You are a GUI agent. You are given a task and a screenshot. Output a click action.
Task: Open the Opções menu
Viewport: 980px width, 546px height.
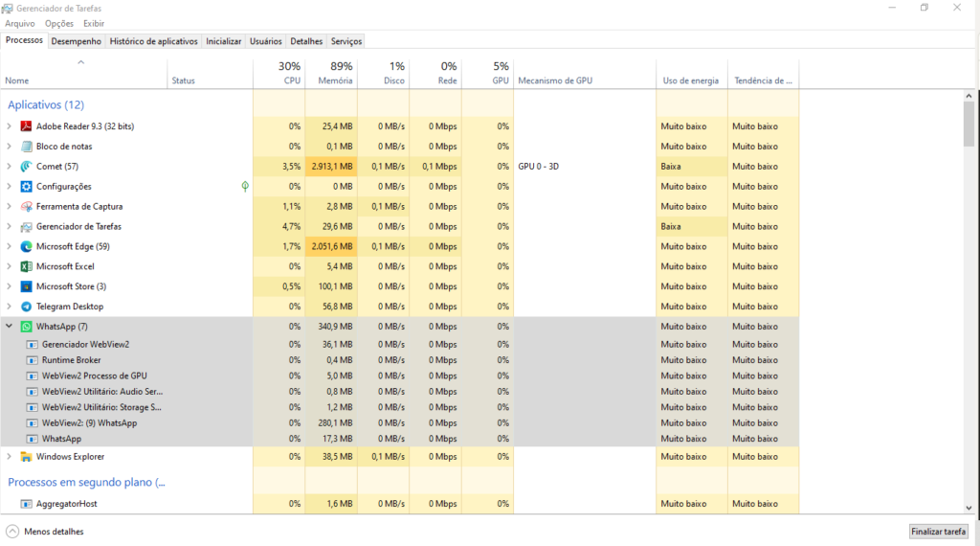pos(59,24)
